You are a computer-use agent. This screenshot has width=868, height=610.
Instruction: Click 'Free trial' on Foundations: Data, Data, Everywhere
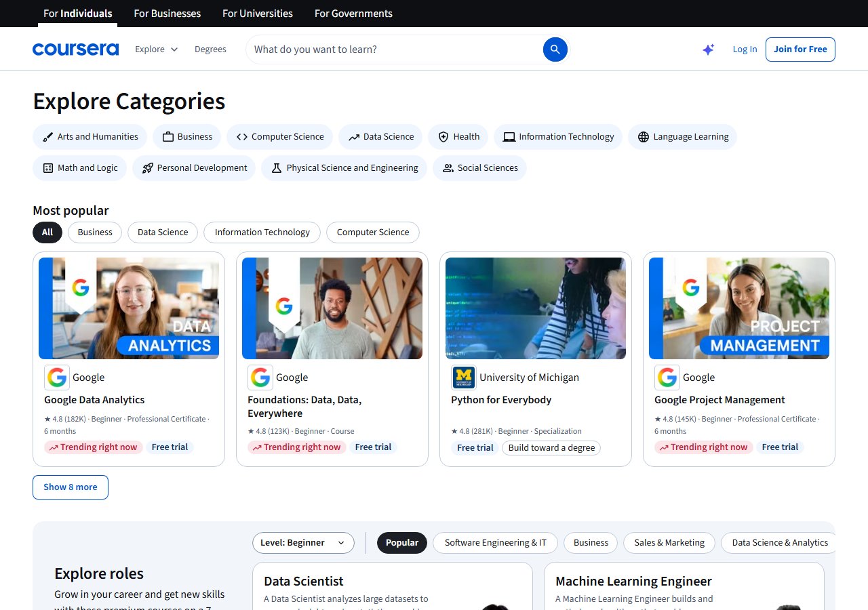[373, 447]
